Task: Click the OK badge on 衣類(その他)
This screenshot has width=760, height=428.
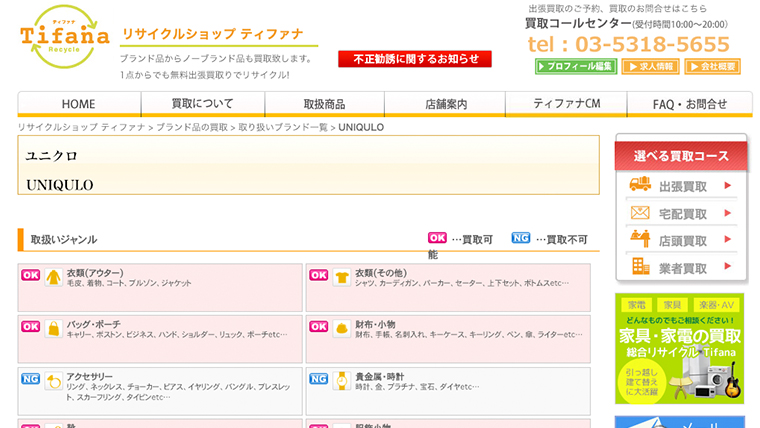Action: click(x=318, y=275)
